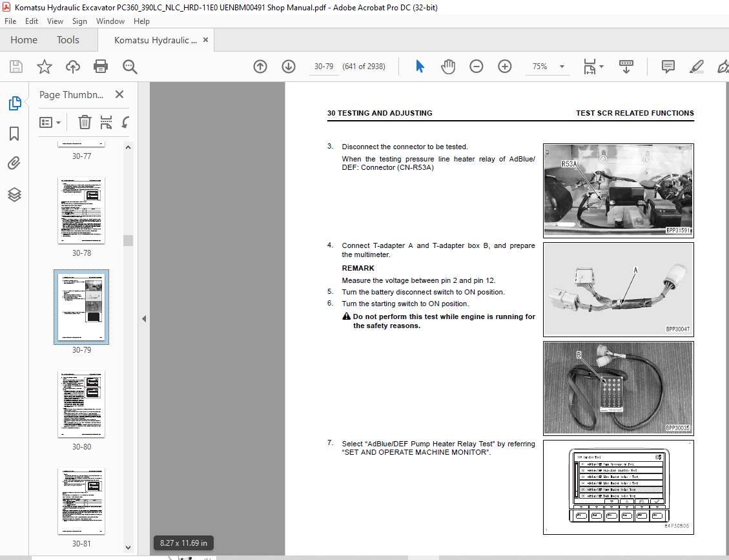Image resolution: width=729 pixels, height=560 pixels.
Task: Click the heading 30 TESTING AND ADJUSTING
Action: 380,113
